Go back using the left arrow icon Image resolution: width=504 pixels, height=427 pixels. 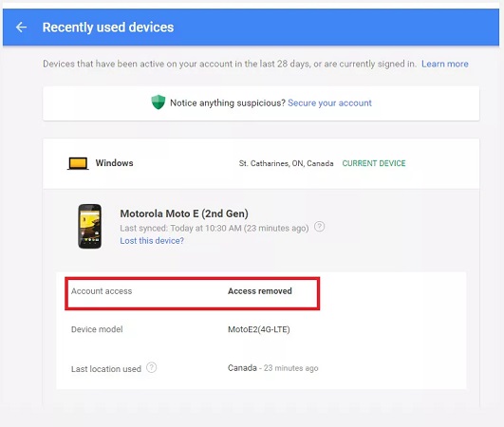pos(21,28)
